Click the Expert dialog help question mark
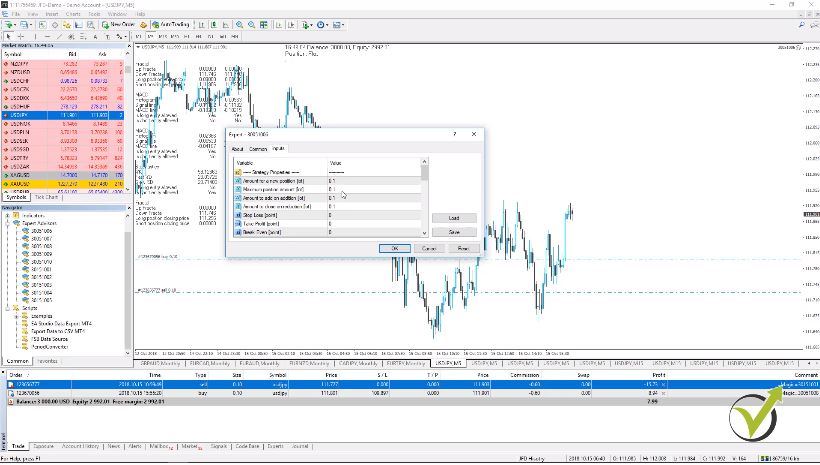820x465 pixels. (x=455, y=133)
